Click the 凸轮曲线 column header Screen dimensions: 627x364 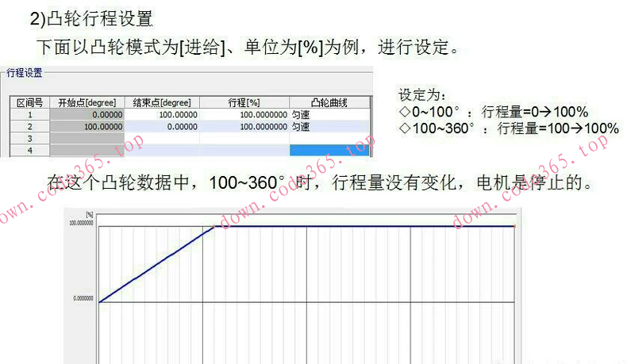(329, 102)
